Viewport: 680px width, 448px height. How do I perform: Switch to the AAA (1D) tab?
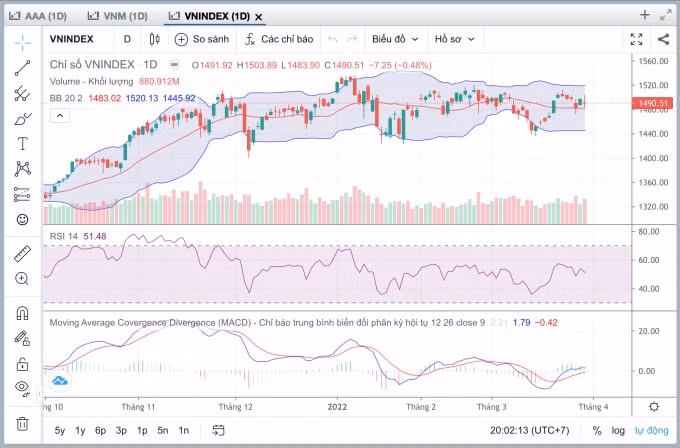(38, 16)
